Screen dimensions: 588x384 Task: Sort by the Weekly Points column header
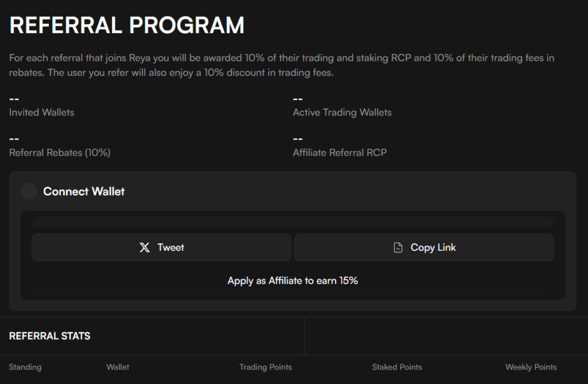click(531, 367)
